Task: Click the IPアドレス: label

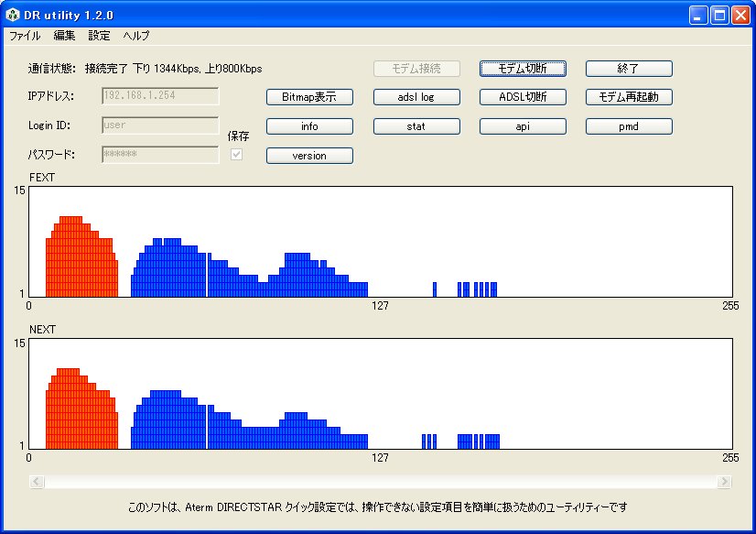Action: tap(51, 96)
